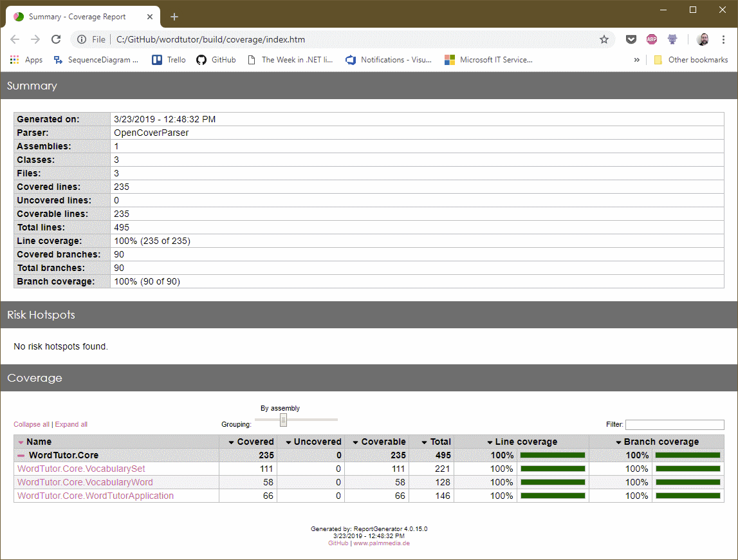Click Expand all link
The image size is (738, 560).
71,424
